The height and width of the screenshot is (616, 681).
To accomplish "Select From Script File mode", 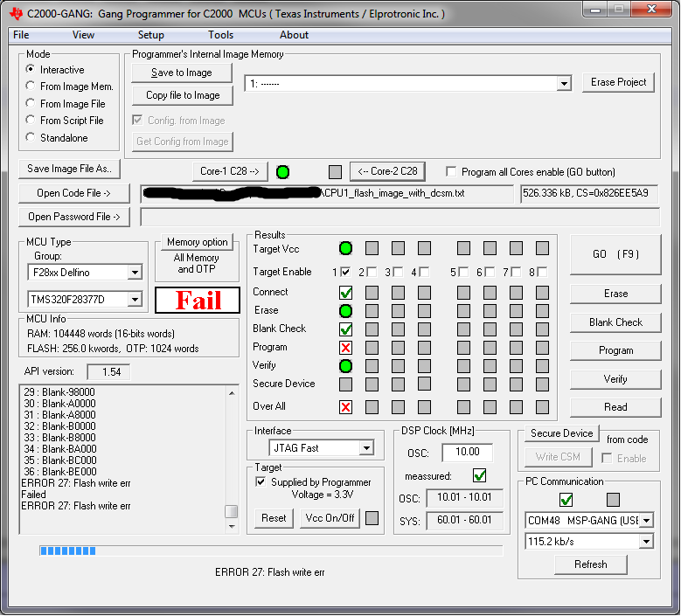I will tap(30, 120).
